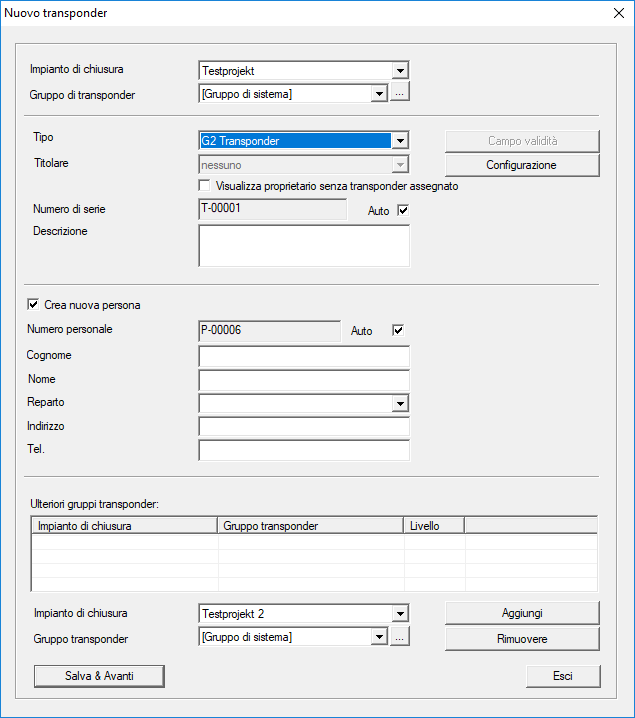Screen dimensions: 635x718
Task: Toggle Auto checkbox for Numero personale
Action: click(x=398, y=330)
